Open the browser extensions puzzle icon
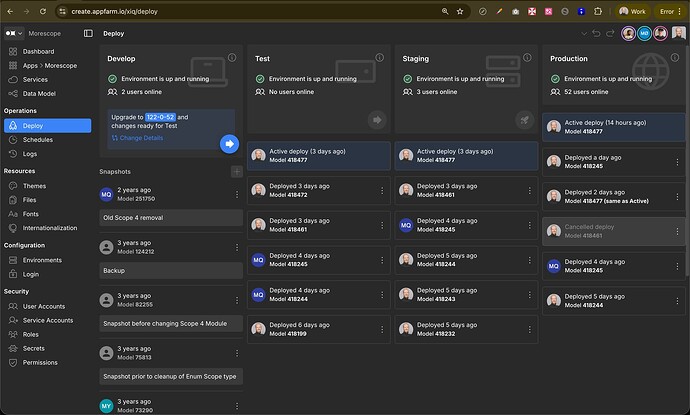The width and height of the screenshot is (690, 415). tap(598, 11)
